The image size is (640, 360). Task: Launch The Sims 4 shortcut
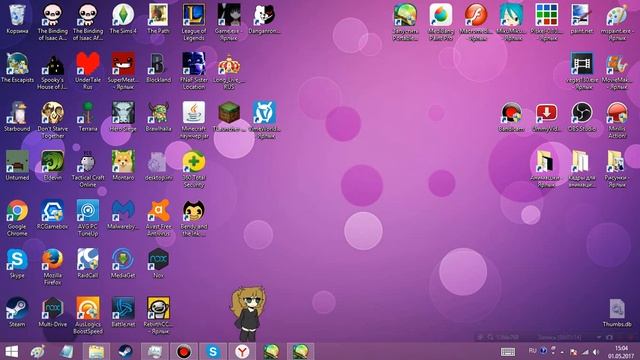click(x=123, y=19)
